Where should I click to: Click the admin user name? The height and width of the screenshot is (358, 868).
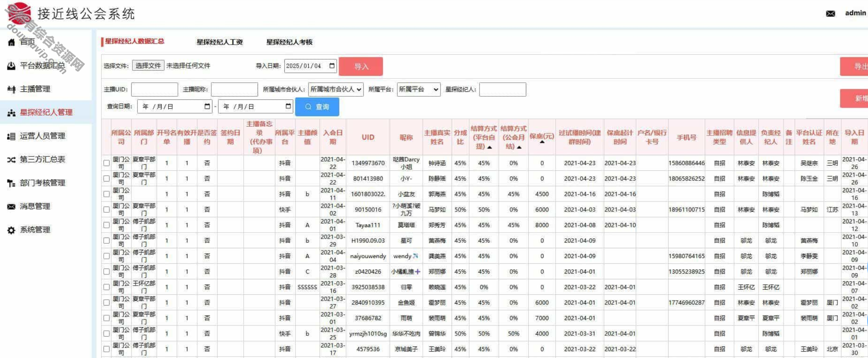855,13
